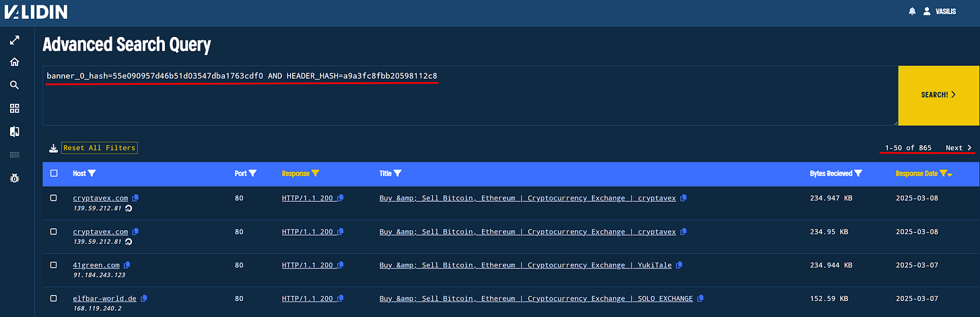The height and width of the screenshot is (317, 980).
Task: Download results using the download icon
Action: click(53, 148)
